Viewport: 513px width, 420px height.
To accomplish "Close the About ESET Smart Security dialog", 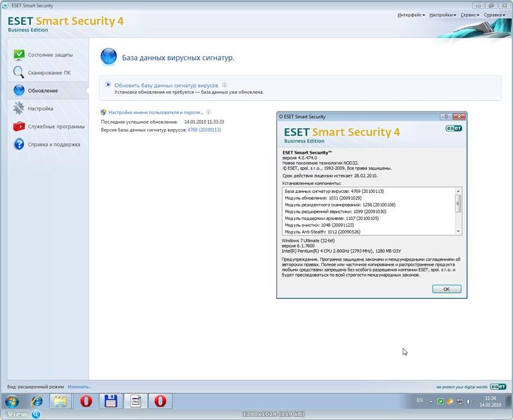I will 459,116.
